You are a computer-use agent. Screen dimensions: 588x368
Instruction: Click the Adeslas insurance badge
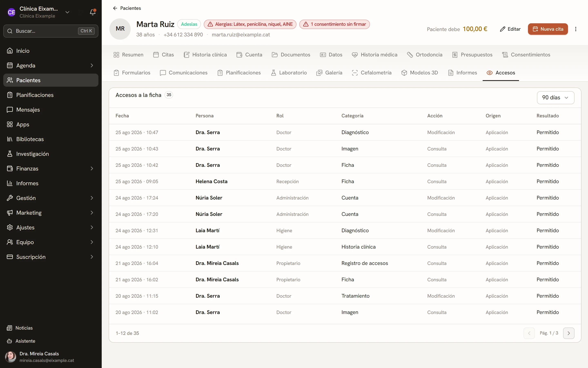[x=189, y=24]
